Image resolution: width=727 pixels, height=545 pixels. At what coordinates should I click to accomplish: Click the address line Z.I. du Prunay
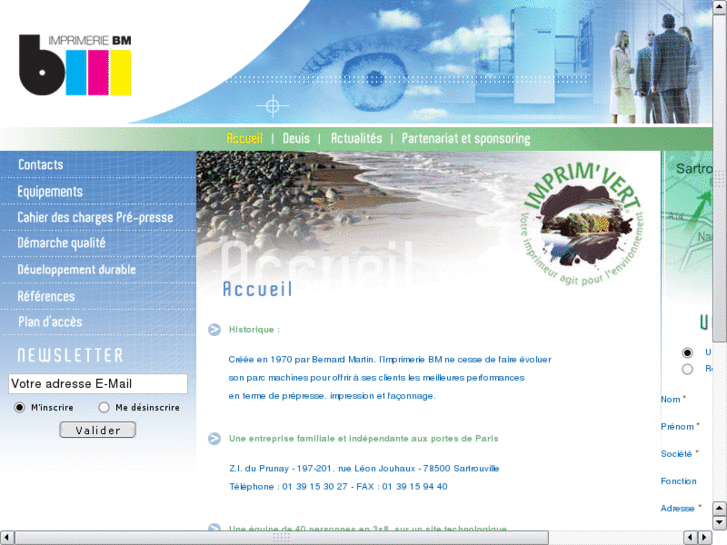click(364, 468)
